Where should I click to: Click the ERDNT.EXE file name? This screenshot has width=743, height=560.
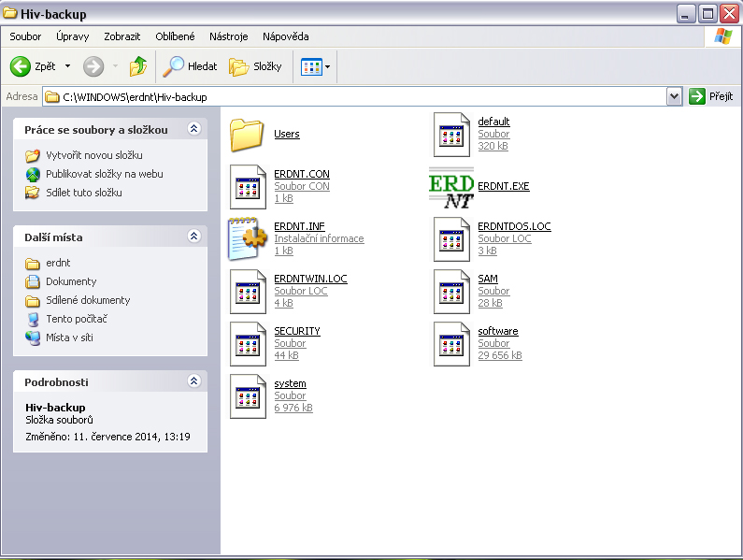pos(503,186)
